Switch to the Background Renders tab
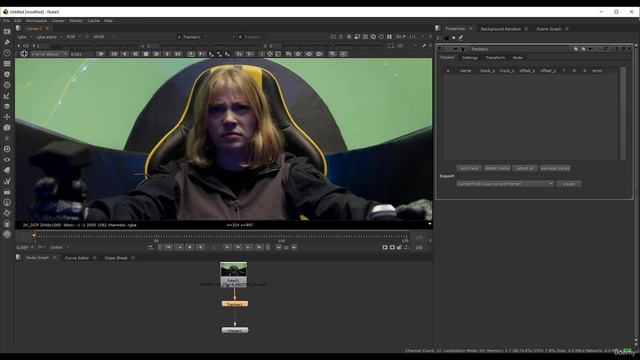This screenshot has height=360, width=640. 500,29
